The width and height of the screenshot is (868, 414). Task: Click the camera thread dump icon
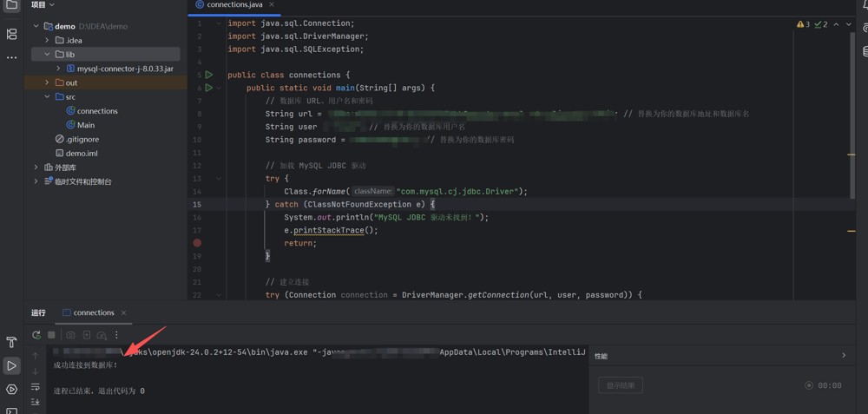(70, 335)
